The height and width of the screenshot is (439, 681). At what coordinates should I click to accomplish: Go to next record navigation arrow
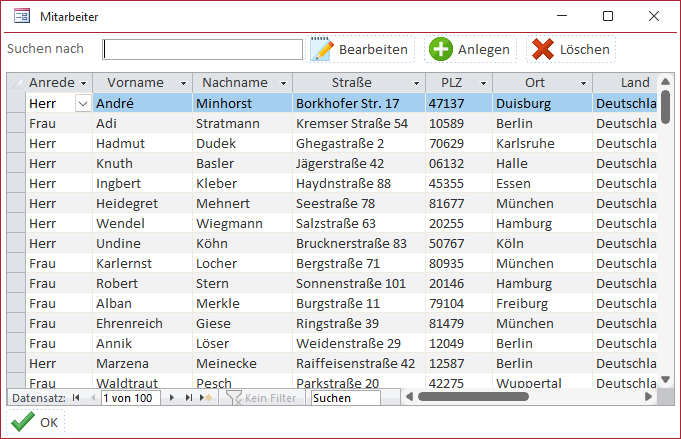click(172, 397)
